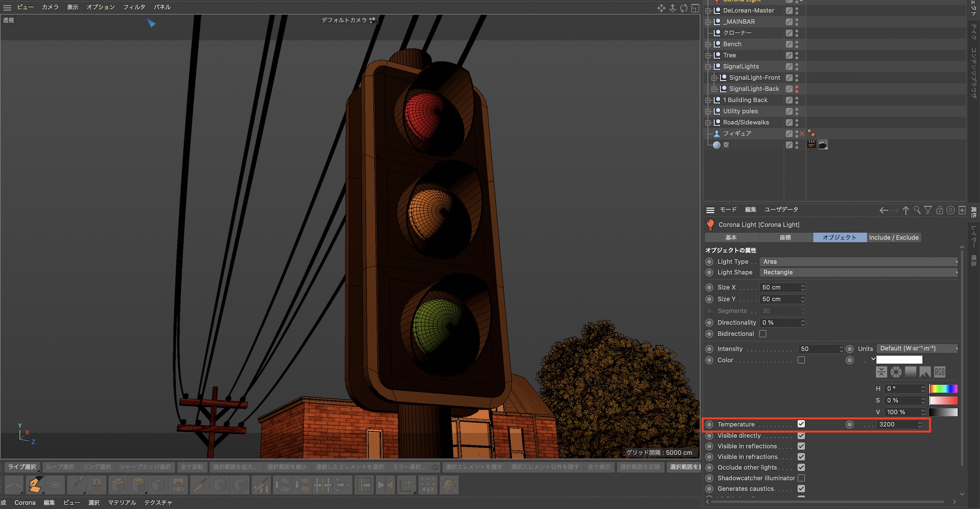
Task: Click the Intensity value field
Action: (x=818, y=349)
